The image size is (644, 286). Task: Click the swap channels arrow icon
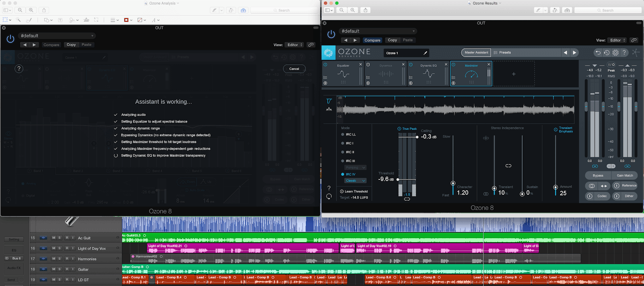(604, 186)
